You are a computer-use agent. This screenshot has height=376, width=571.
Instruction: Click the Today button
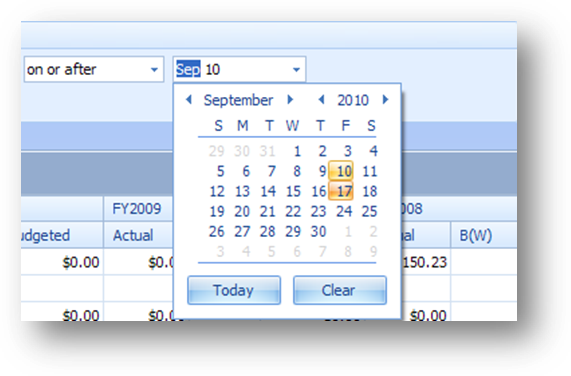234,290
